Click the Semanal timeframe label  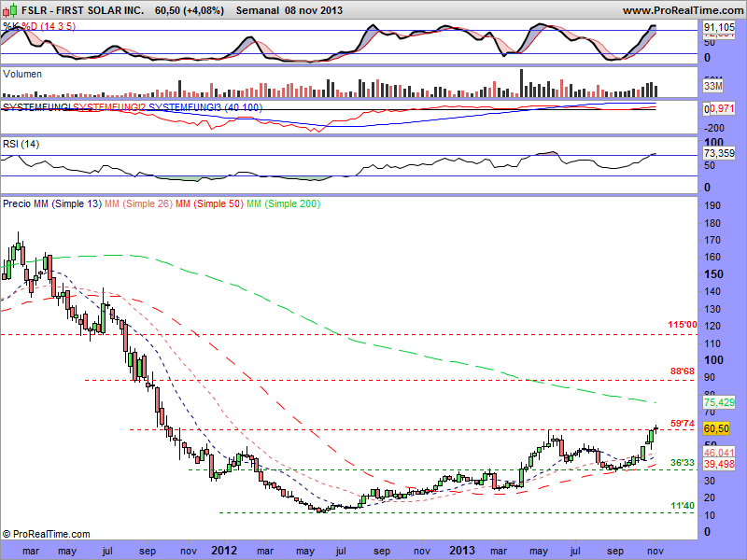(x=258, y=10)
